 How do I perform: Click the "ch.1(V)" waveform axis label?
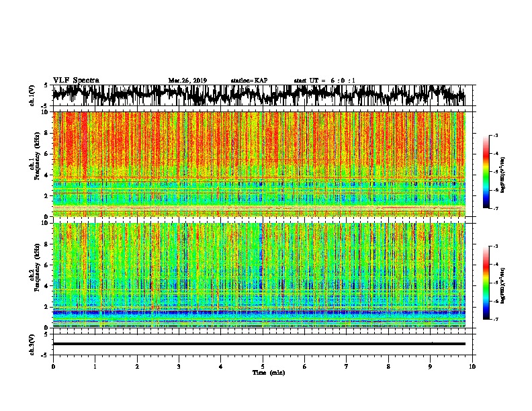(x=32, y=95)
